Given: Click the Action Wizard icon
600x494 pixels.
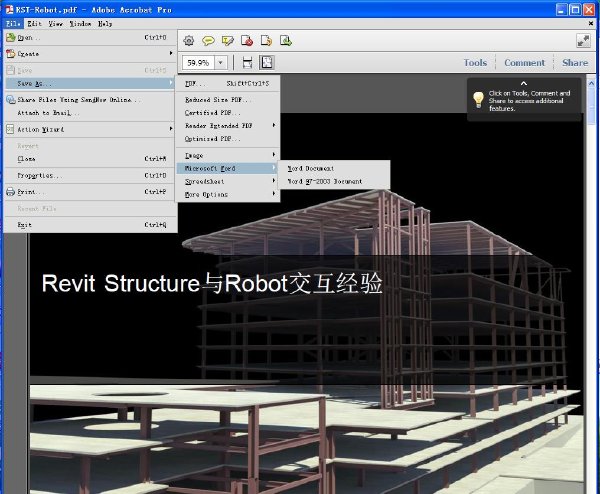Looking at the screenshot, I should click(x=10, y=130).
